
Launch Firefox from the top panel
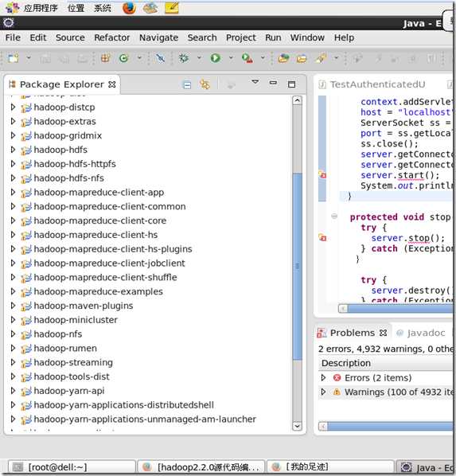[129, 8]
